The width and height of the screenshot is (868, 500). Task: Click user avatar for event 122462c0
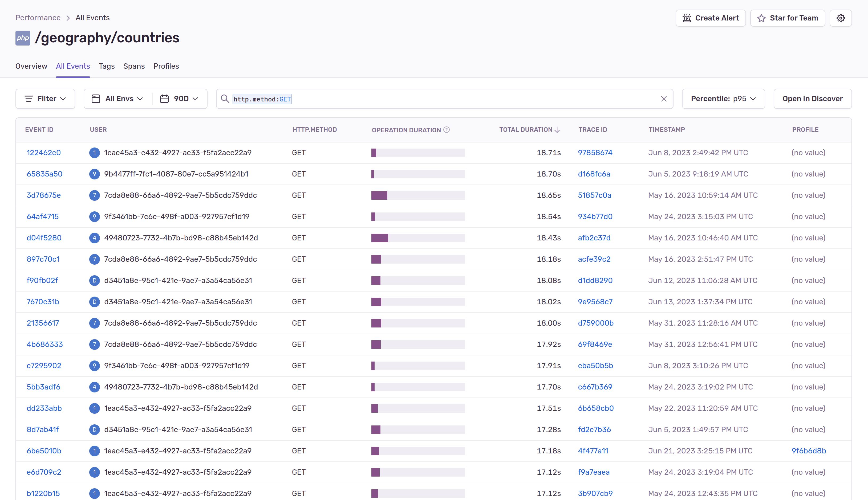click(94, 153)
